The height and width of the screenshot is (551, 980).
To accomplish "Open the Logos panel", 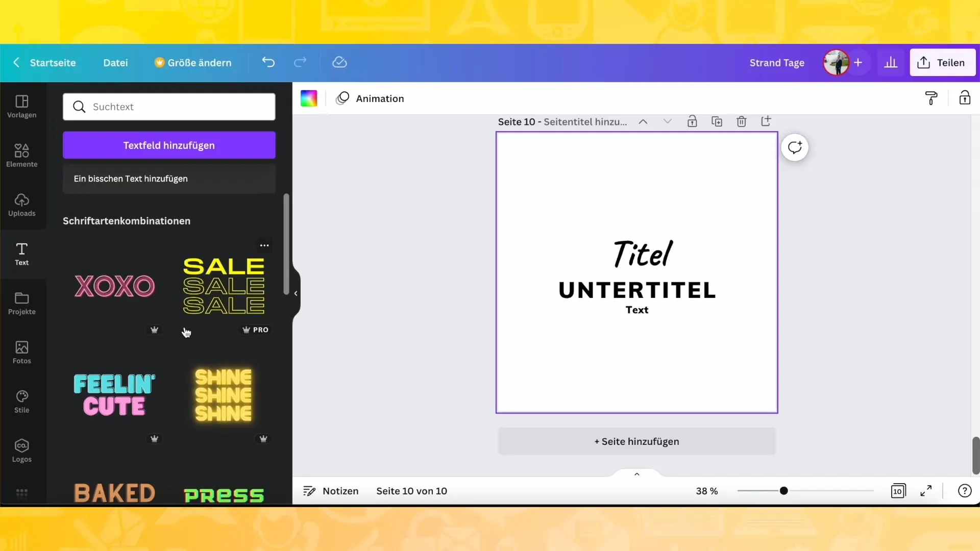I will point(21,450).
